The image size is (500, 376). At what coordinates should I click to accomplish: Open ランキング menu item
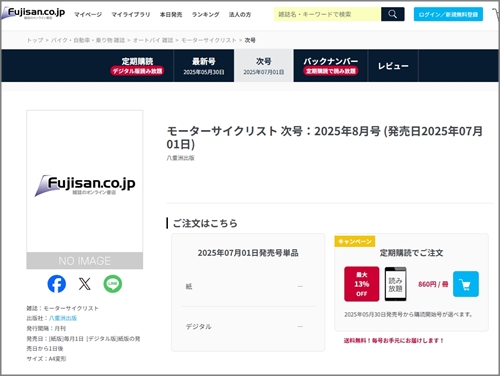(x=206, y=15)
